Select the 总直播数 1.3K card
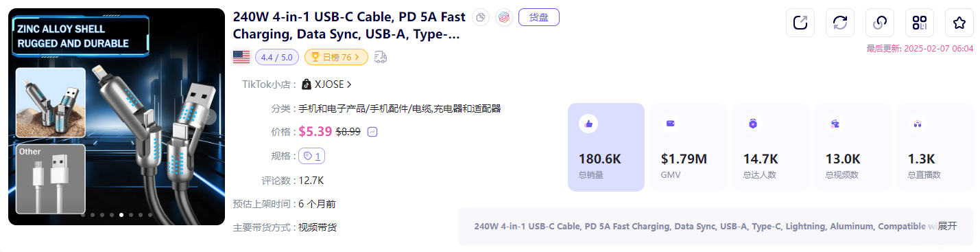The image size is (980, 252). point(935,147)
